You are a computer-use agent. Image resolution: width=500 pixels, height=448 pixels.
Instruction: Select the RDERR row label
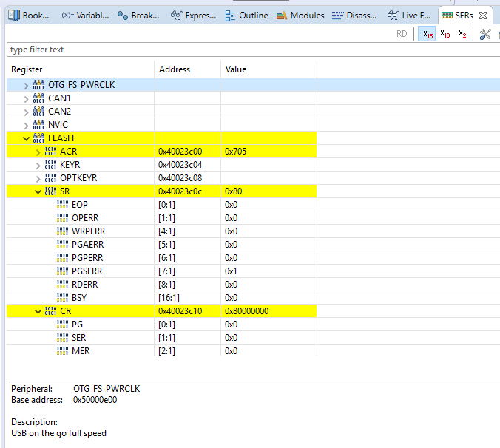tap(85, 284)
